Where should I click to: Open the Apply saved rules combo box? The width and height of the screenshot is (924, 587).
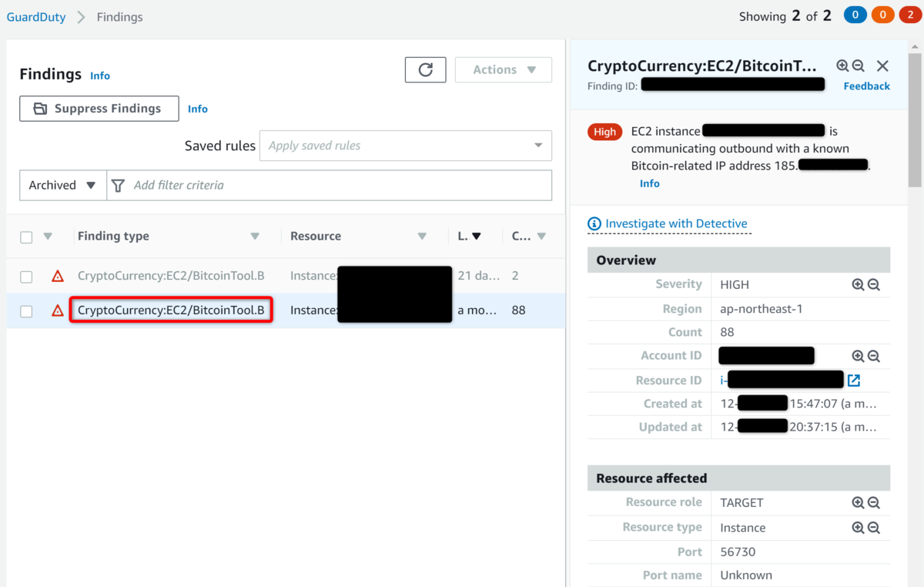click(405, 146)
